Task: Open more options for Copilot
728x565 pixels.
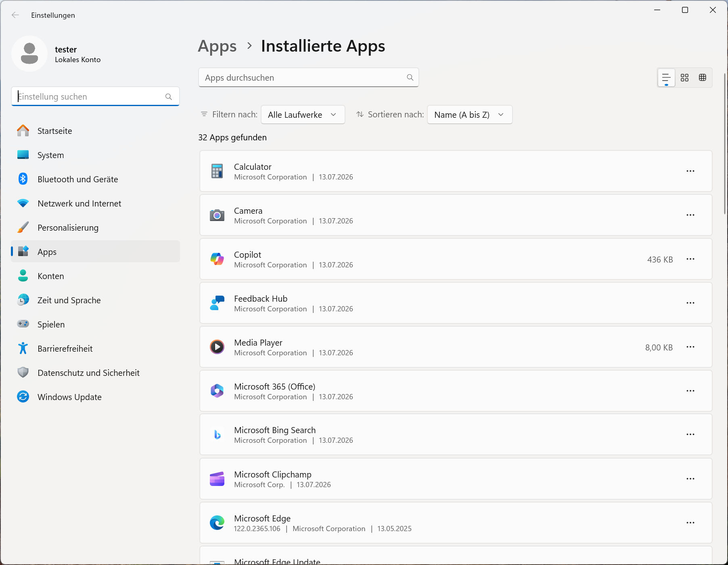Action: (690, 259)
